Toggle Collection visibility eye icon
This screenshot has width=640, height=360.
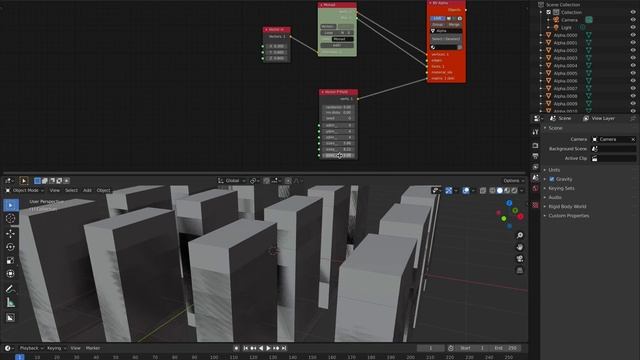(x=633, y=12)
